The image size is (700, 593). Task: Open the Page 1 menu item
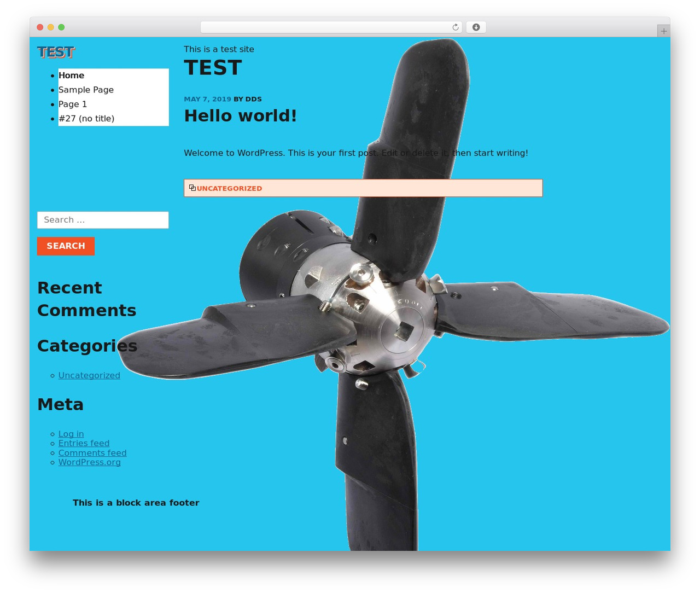tap(73, 104)
